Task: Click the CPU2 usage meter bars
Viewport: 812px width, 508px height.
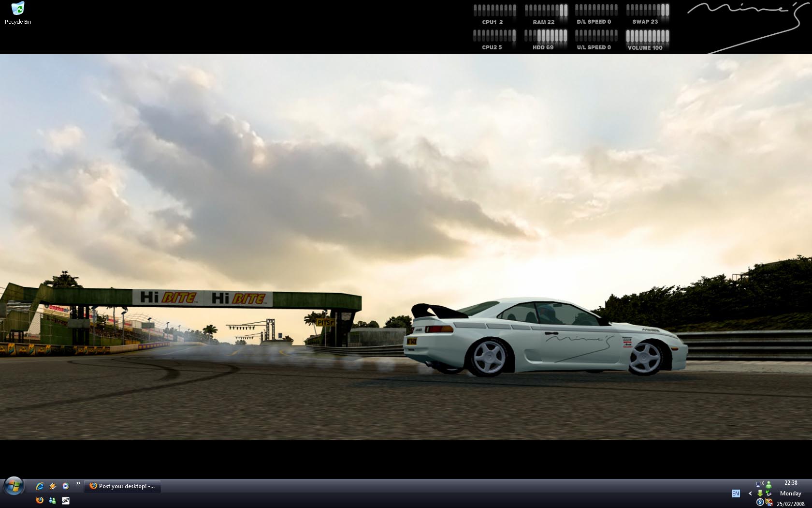Action: click(x=495, y=36)
